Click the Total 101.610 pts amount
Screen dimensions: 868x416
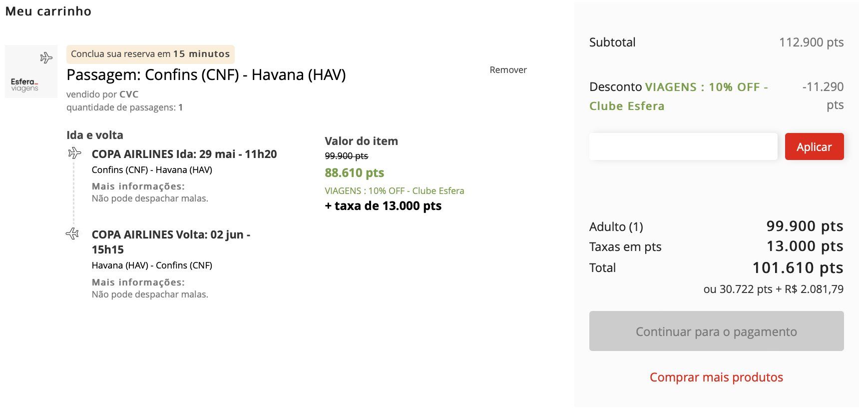798,268
